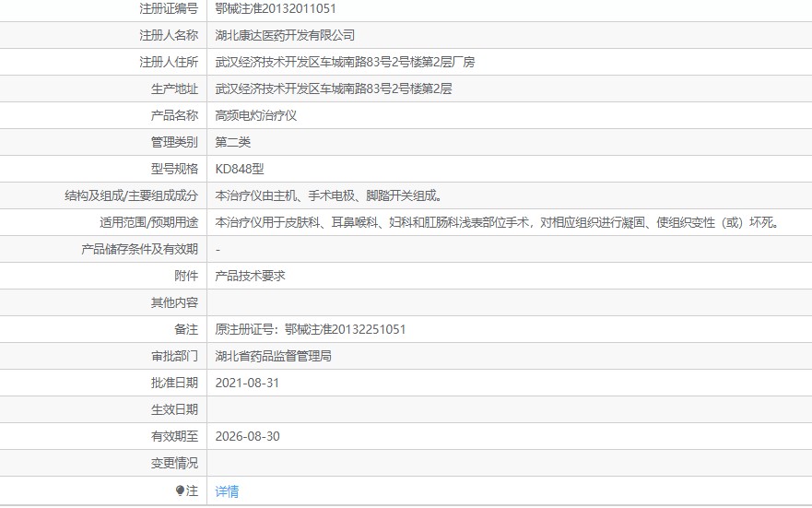Screen dimensions: 812x508
Task: Click the 批准日期 label
Action: coord(174,383)
